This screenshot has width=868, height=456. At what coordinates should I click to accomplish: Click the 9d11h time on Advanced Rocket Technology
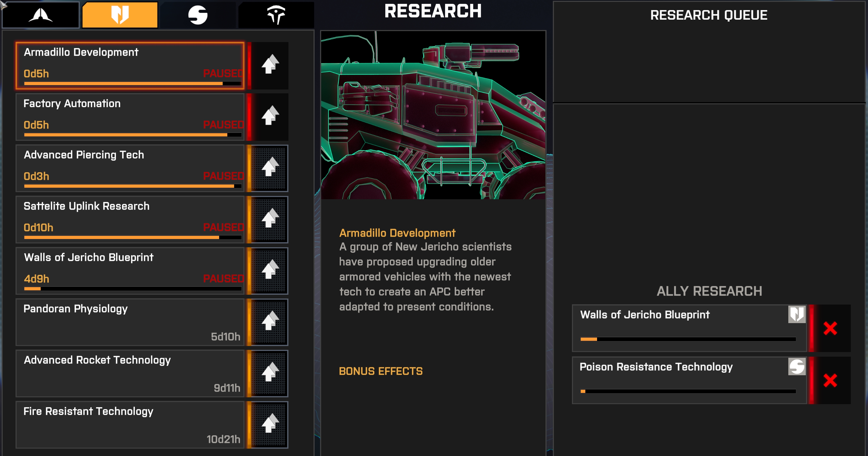[227, 388]
